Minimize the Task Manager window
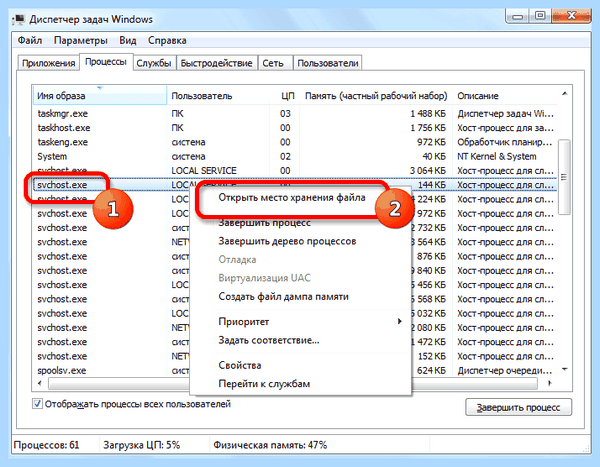Viewport: 600px width, 467px height. 518,16
